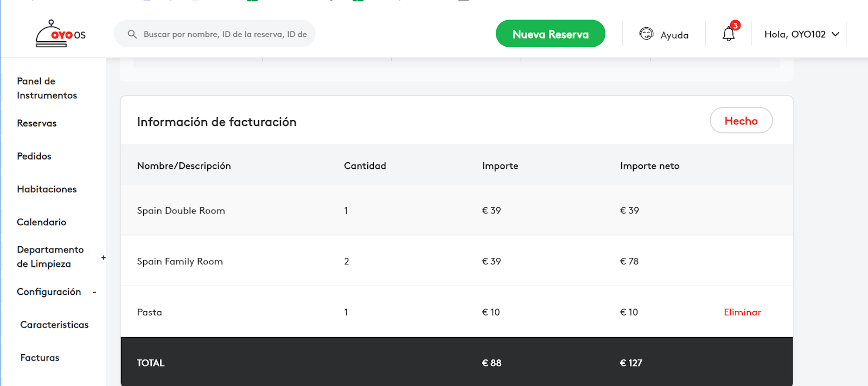The image size is (868, 386).
Task: Open the notifications bell icon
Action: [x=729, y=34]
